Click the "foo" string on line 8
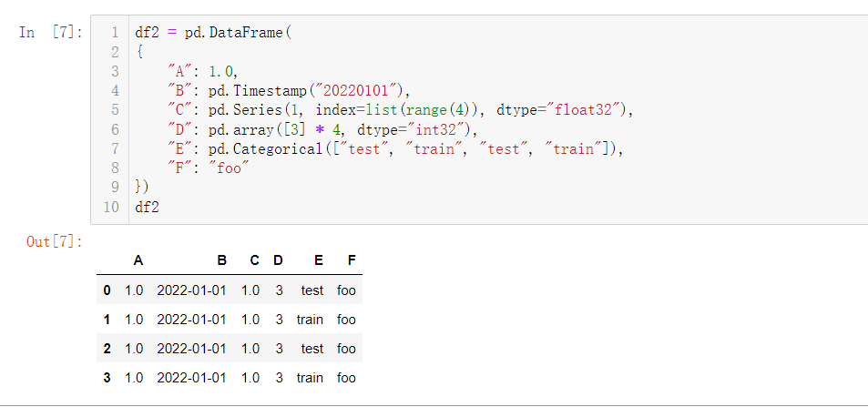The width and height of the screenshot is (868, 407). (229, 168)
